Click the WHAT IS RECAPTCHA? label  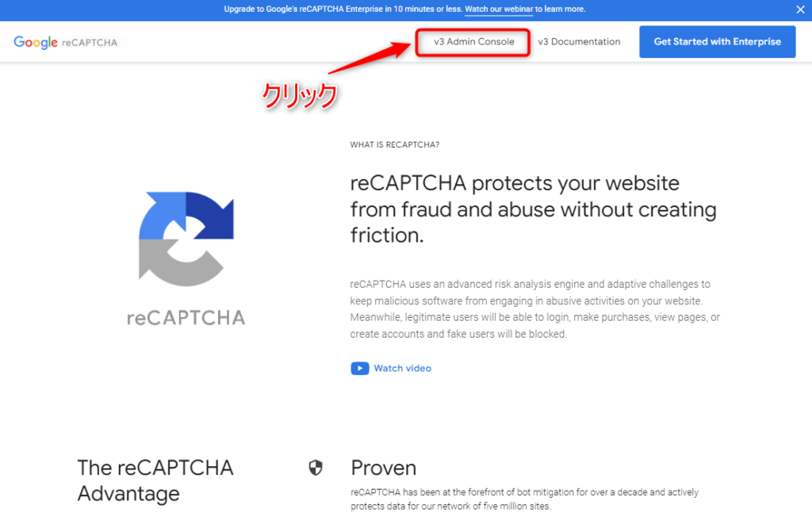click(x=395, y=145)
